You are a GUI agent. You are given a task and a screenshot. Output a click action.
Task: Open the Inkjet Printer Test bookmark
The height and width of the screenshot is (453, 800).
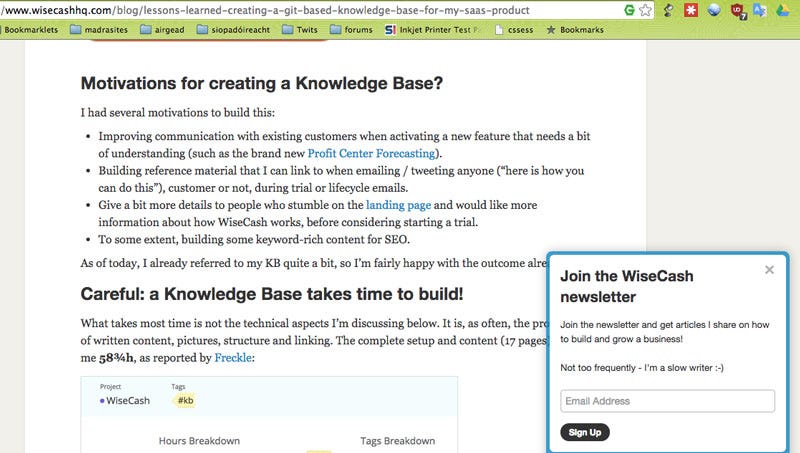point(433,30)
